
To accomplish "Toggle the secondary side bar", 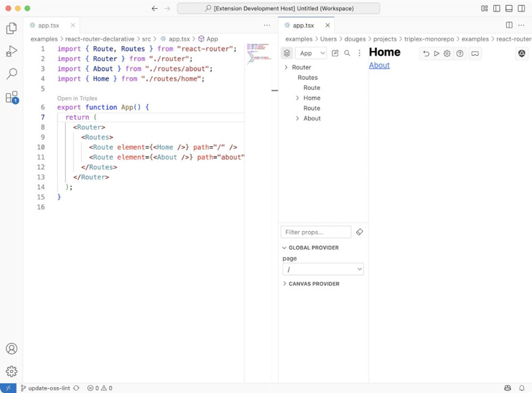I will tap(521, 9).
